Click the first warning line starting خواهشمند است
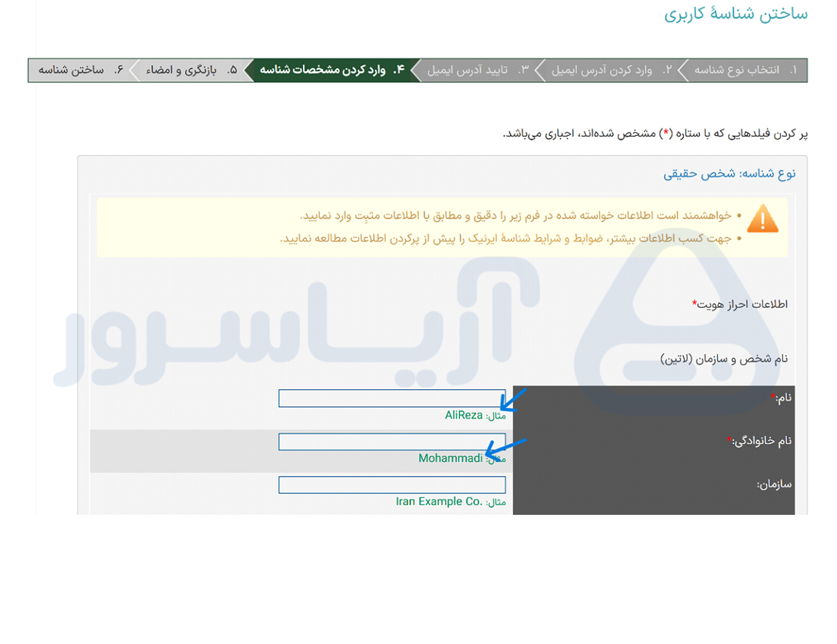 (x=515, y=215)
